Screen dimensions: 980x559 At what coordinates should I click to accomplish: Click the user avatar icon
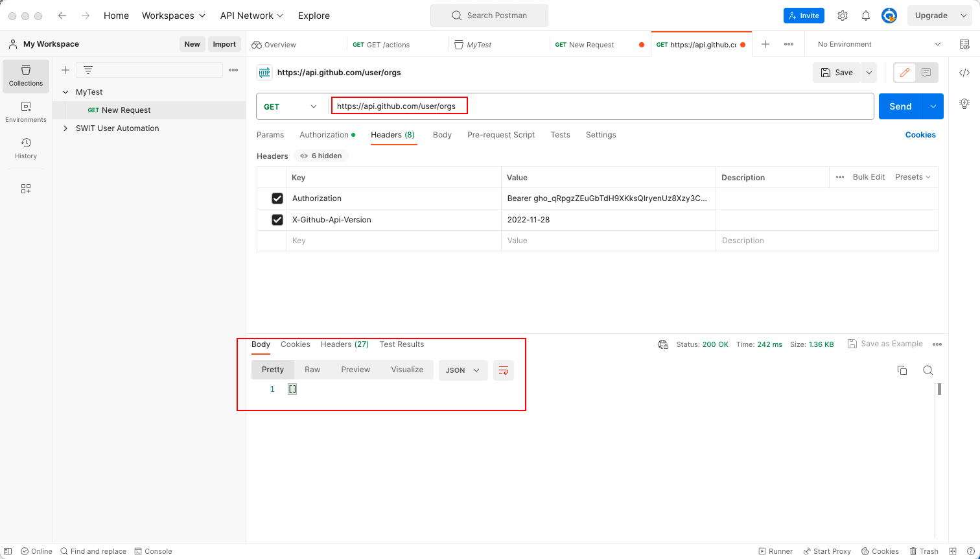(x=889, y=16)
